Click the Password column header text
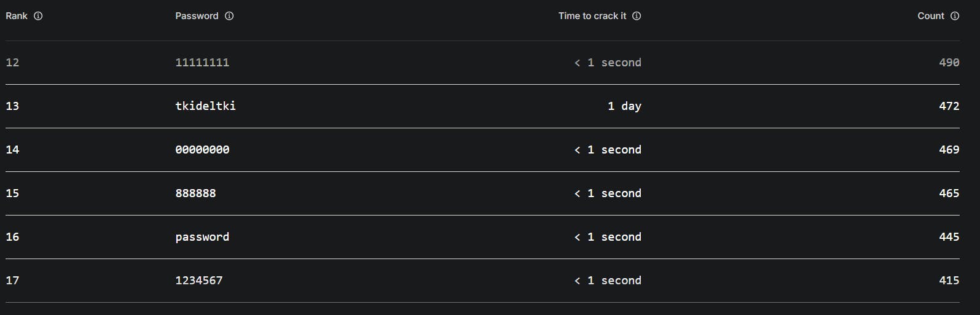The width and height of the screenshot is (980, 315). [x=197, y=16]
